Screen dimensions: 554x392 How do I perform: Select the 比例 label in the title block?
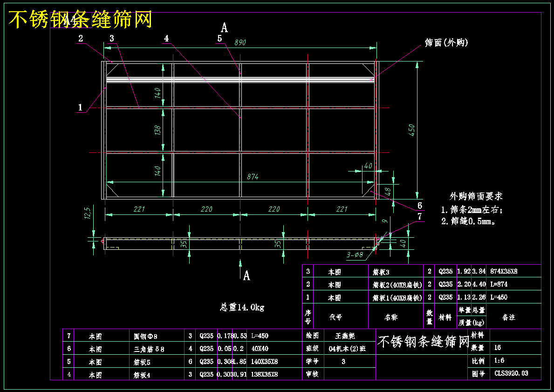(478, 361)
